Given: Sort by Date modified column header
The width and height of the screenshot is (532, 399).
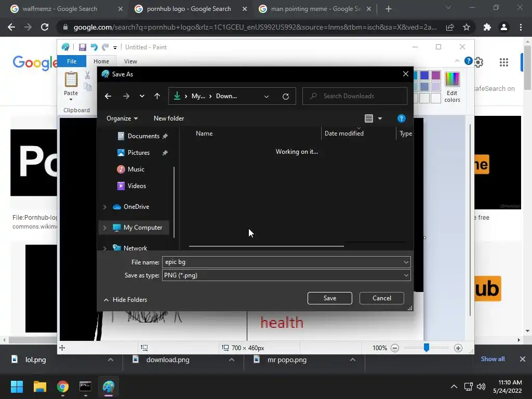Looking at the screenshot, I should [x=344, y=134].
